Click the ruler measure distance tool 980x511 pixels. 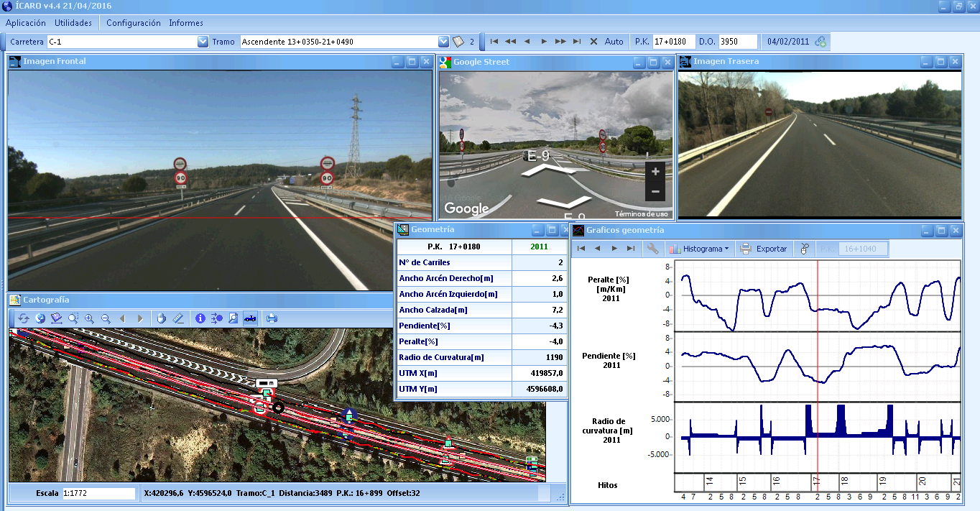click(x=177, y=318)
